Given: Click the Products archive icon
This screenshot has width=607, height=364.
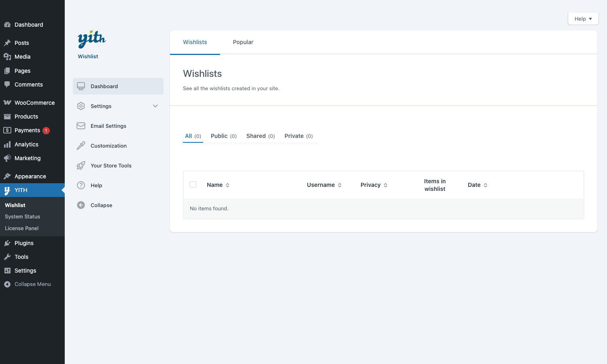Looking at the screenshot, I should coord(7,116).
